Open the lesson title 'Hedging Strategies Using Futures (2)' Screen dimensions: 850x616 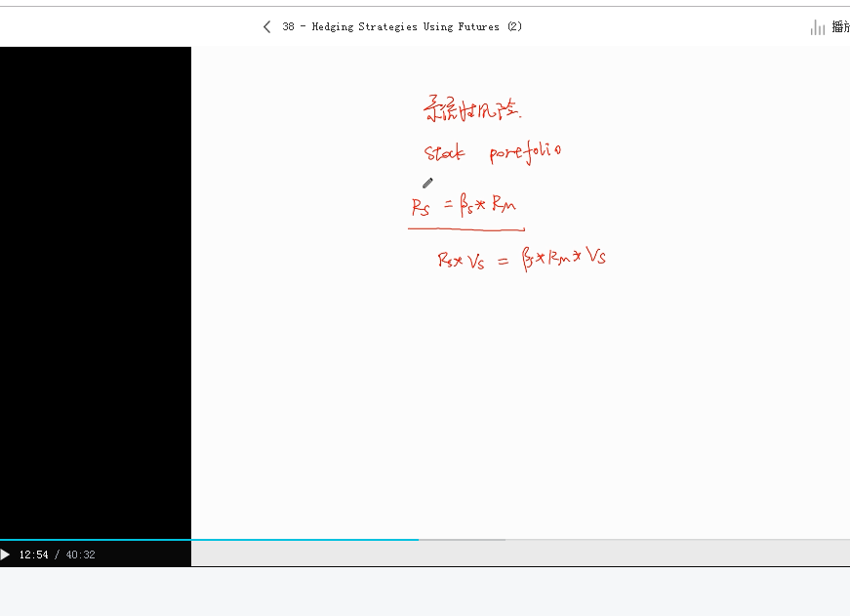(x=402, y=27)
